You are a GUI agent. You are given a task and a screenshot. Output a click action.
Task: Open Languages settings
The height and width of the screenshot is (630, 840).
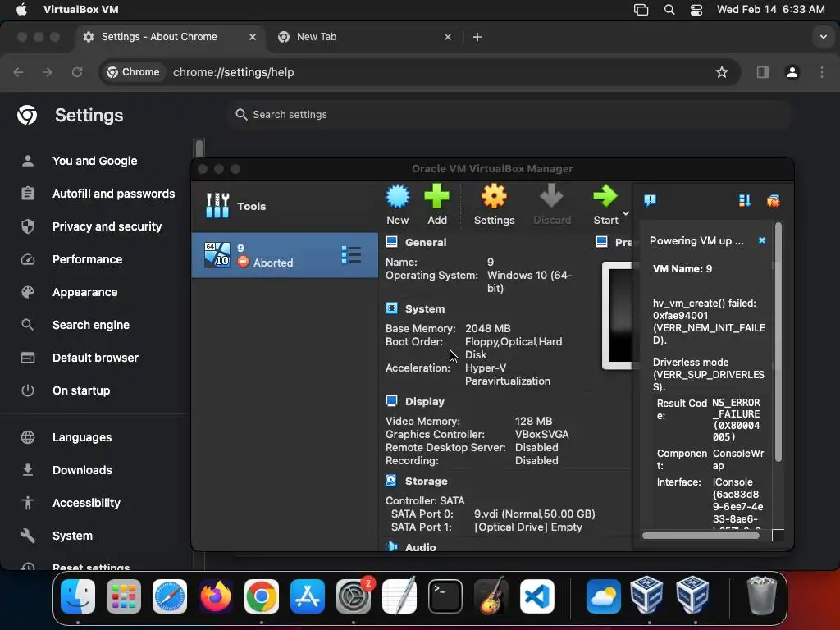point(82,437)
